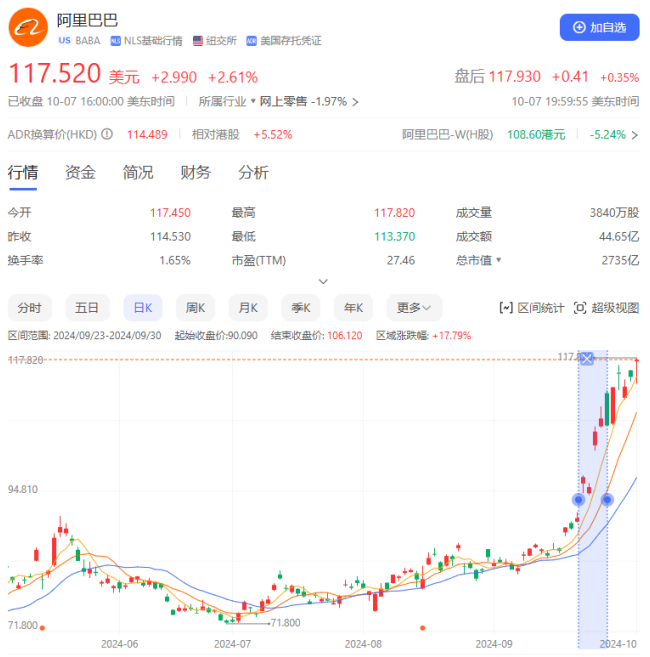Viewport: 650px width, 657px height.
Task: Click the orange event dot near 71.800 axis
Action: (x=42, y=628)
